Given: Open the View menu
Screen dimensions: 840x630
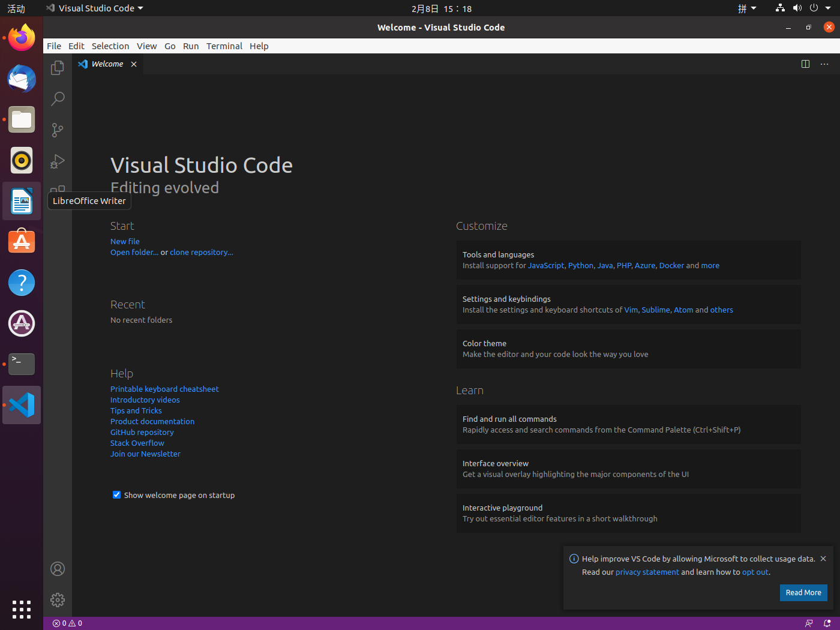Looking at the screenshot, I should [146, 46].
